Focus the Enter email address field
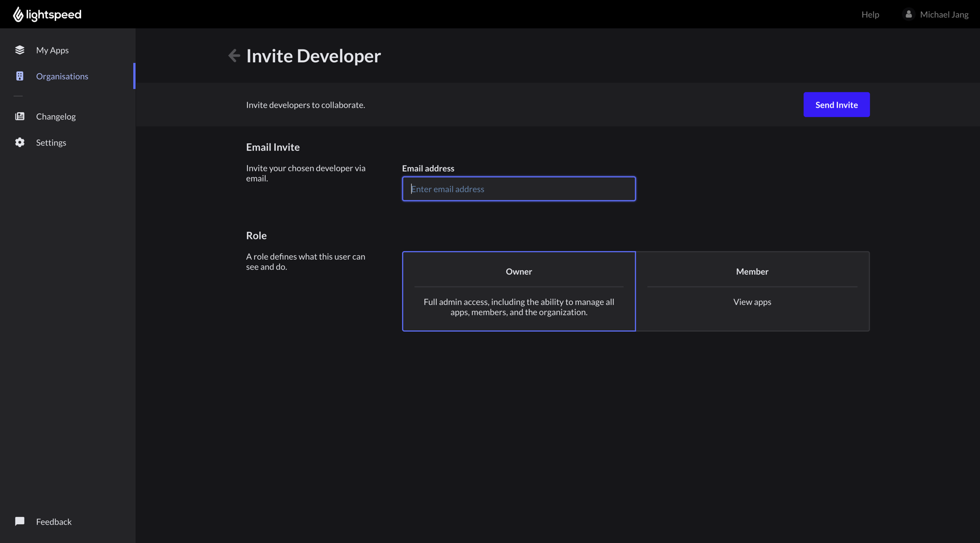The height and width of the screenshot is (543, 980). coord(519,188)
